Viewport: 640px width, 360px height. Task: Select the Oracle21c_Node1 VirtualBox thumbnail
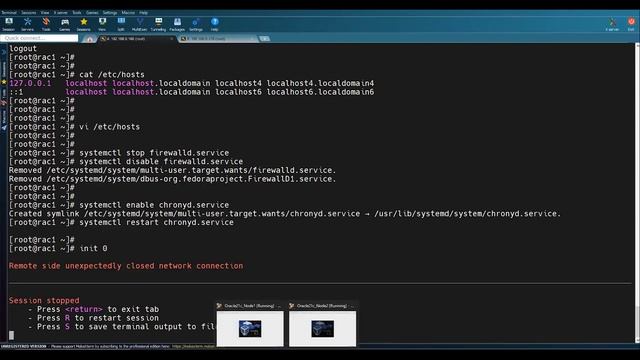click(250, 324)
